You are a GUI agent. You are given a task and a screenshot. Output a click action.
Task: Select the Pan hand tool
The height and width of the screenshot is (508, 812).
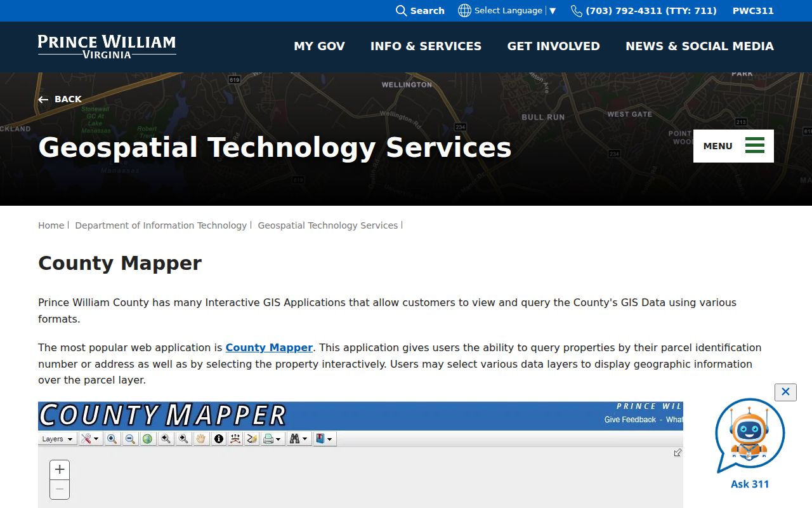coord(201,439)
